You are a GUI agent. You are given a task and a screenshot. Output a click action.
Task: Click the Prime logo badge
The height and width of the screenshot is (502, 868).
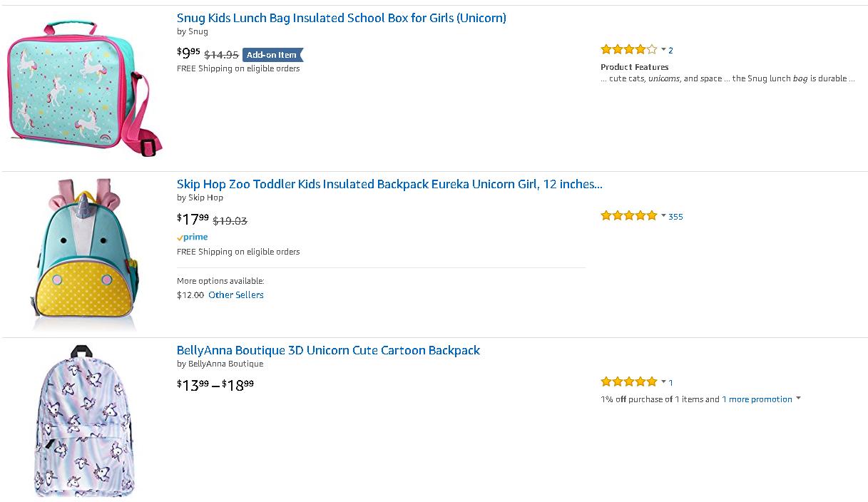[x=193, y=237]
